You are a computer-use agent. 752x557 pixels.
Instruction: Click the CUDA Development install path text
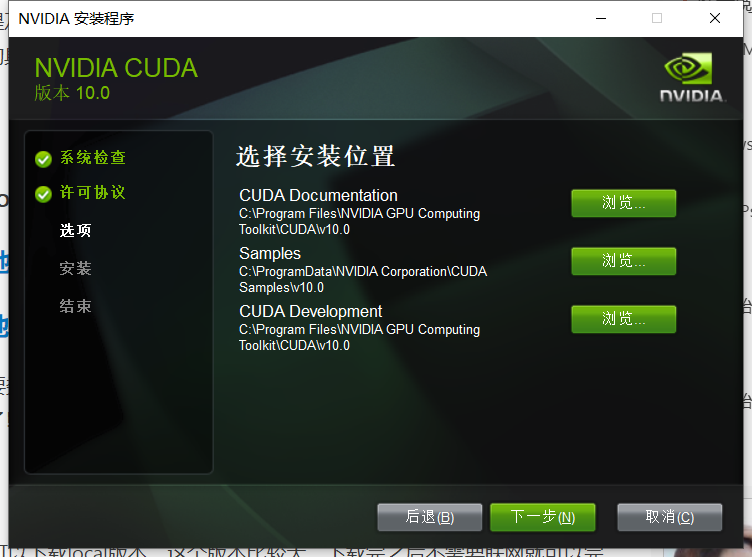click(359, 337)
